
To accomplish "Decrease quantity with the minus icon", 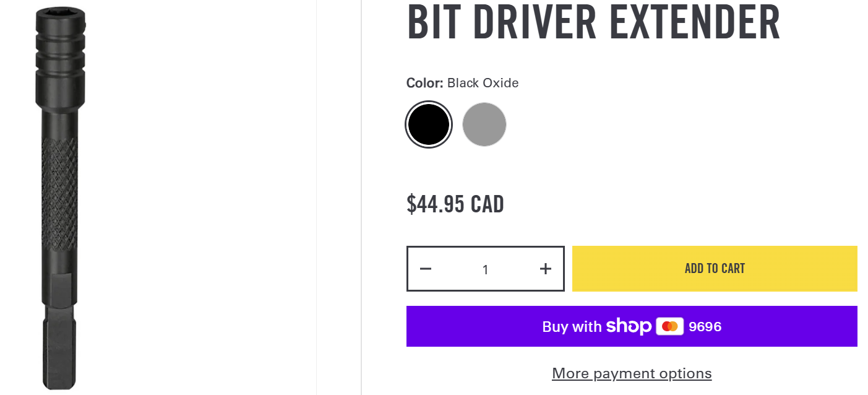I will click(425, 269).
